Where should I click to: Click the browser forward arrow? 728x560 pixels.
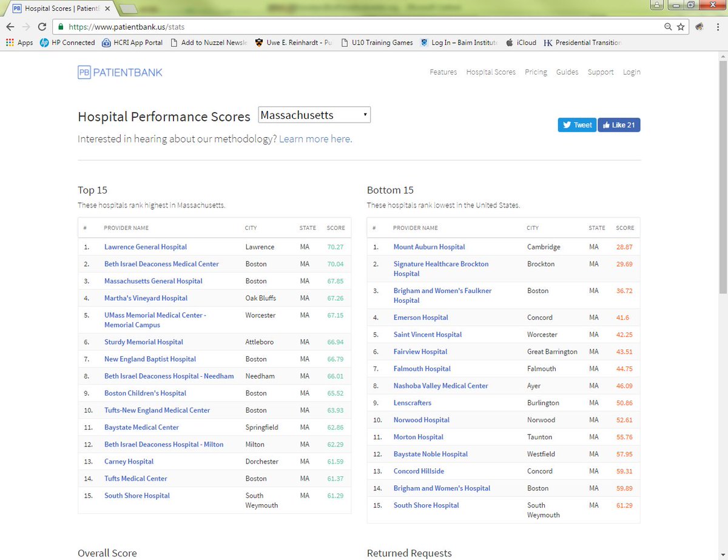[26, 27]
